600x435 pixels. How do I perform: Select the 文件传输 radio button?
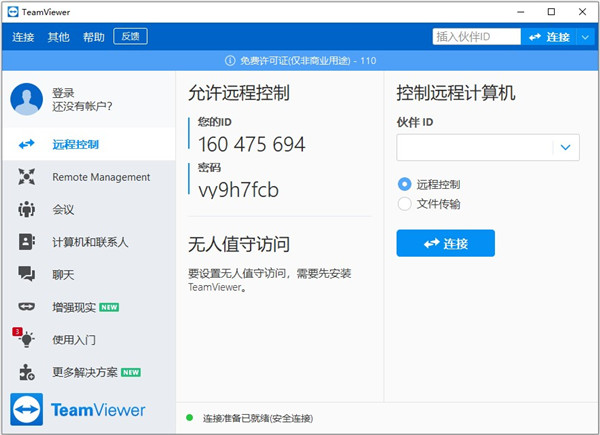(404, 204)
